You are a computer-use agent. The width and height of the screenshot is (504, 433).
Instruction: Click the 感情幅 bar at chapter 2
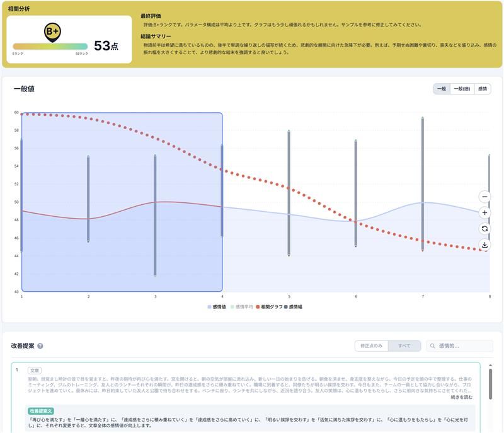tap(88, 199)
